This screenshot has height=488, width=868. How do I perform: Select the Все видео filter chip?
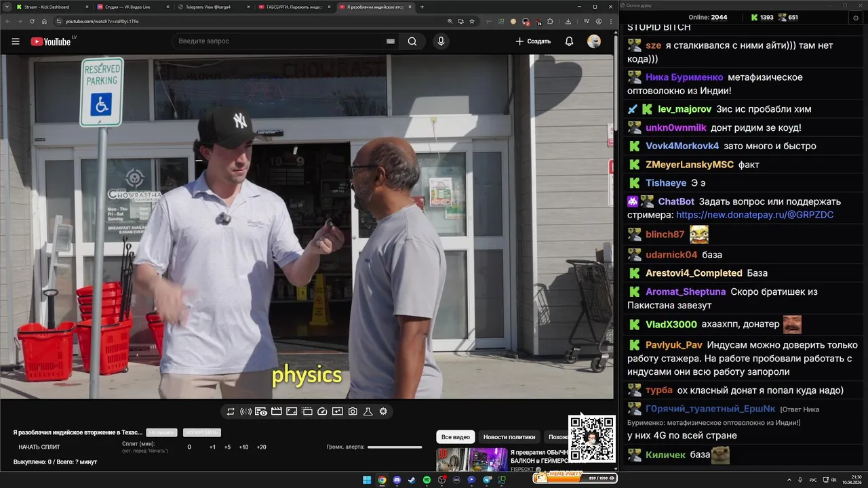pos(456,437)
